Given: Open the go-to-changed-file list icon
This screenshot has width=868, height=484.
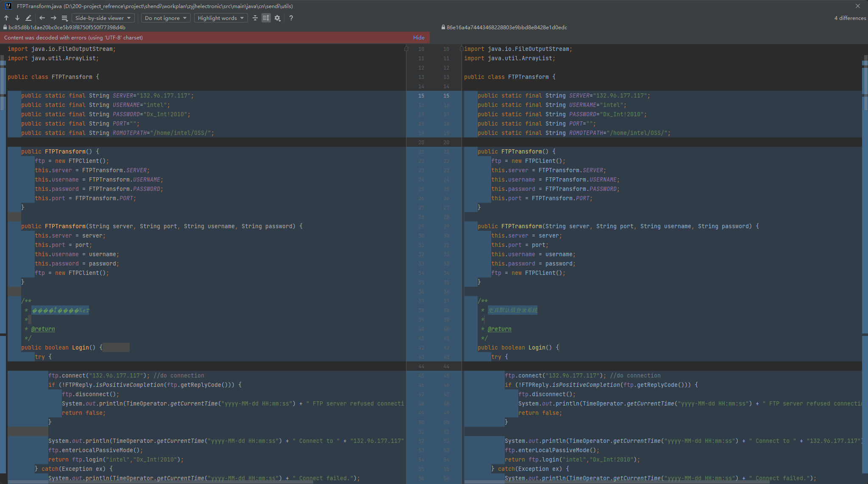Looking at the screenshot, I should pos(64,18).
